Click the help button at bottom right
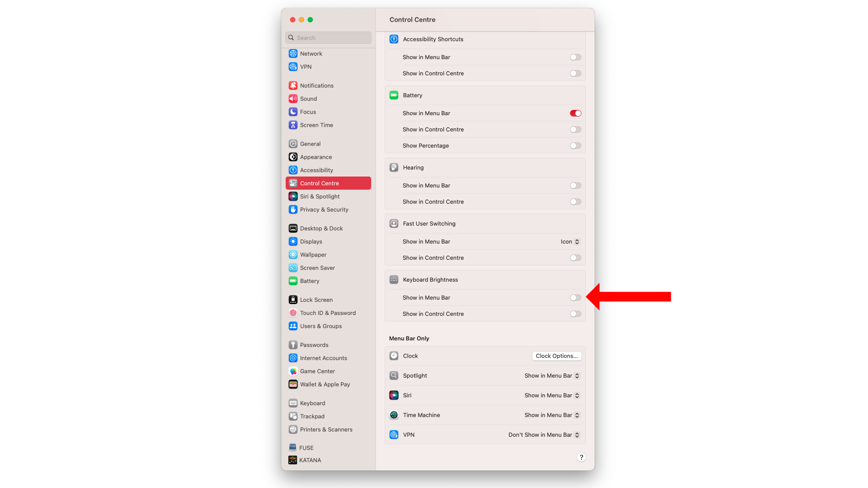 (x=581, y=457)
